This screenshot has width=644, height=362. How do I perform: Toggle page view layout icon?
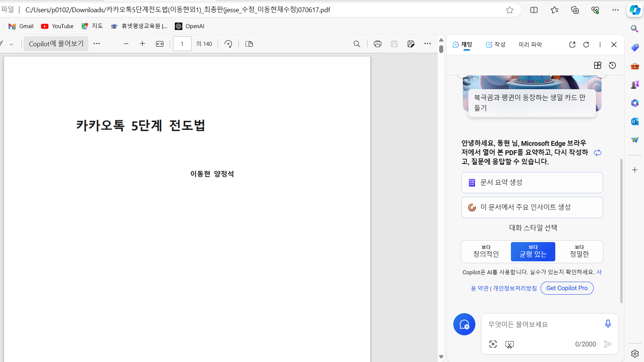(x=249, y=44)
